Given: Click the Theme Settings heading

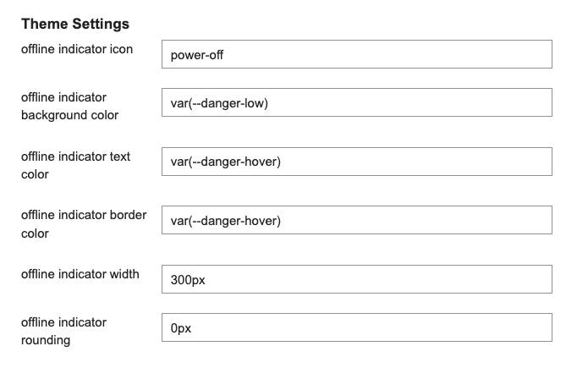Looking at the screenshot, I should 75,24.
